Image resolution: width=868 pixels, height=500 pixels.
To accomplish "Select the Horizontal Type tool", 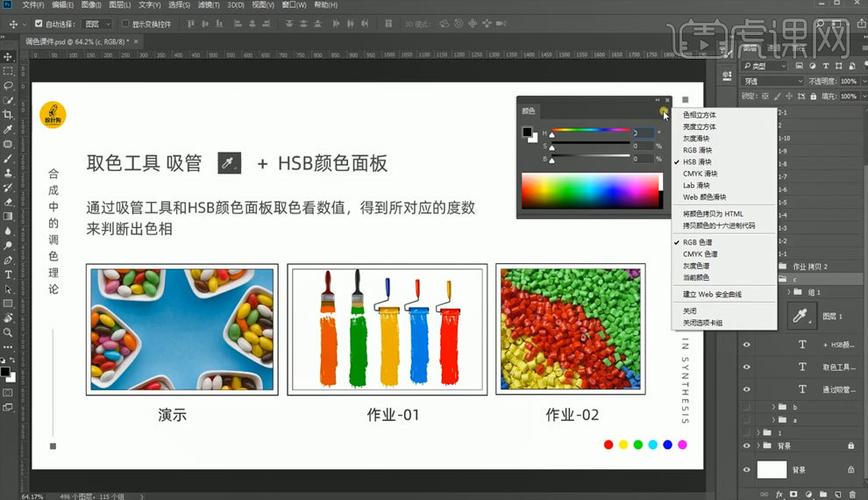I will pyautogui.click(x=8, y=274).
